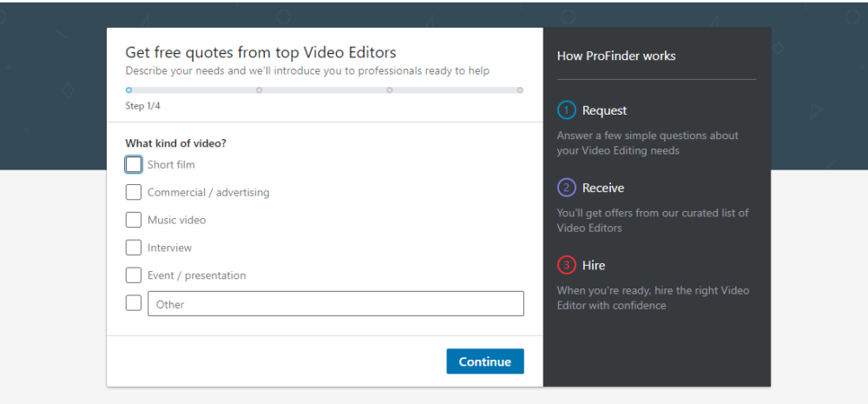
Task: Click the 'Interview' label text
Action: (169, 248)
